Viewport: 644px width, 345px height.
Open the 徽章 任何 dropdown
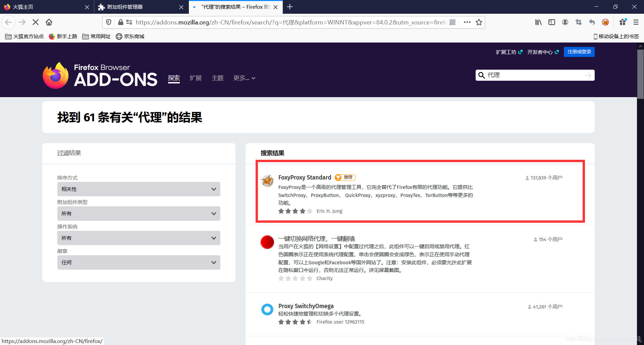(139, 262)
